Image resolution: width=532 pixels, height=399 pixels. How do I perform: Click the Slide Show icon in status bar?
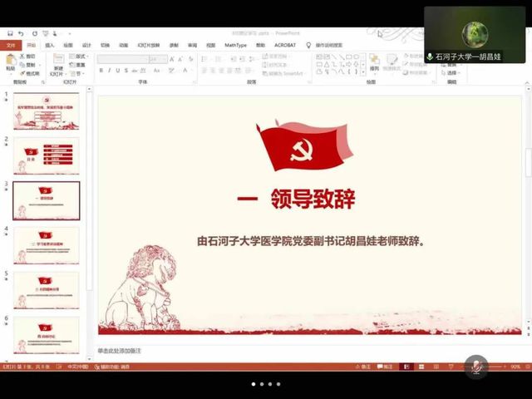click(x=451, y=367)
